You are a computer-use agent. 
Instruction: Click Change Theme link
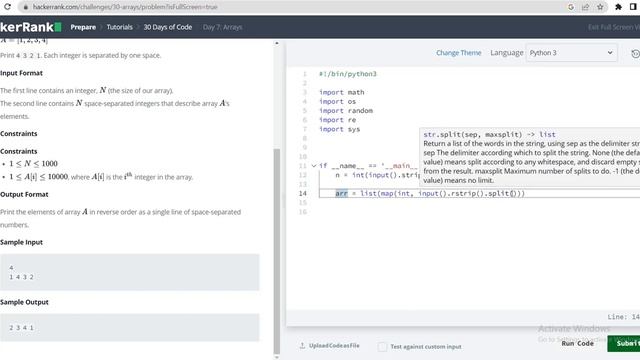[x=458, y=53]
